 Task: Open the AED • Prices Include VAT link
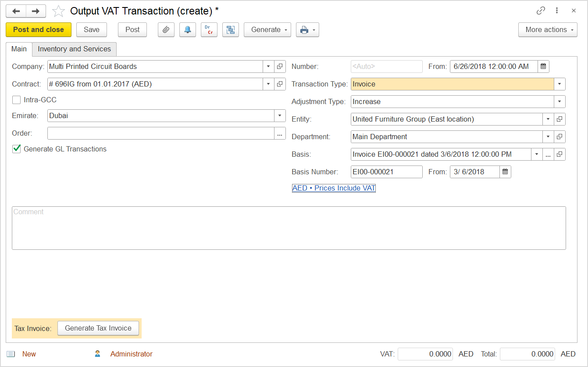334,188
